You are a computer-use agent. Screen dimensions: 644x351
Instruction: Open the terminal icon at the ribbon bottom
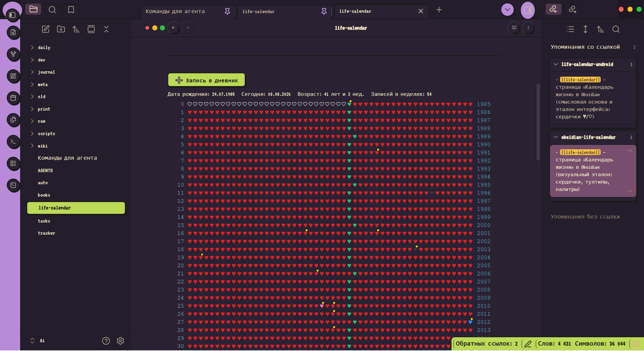[13, 185]
